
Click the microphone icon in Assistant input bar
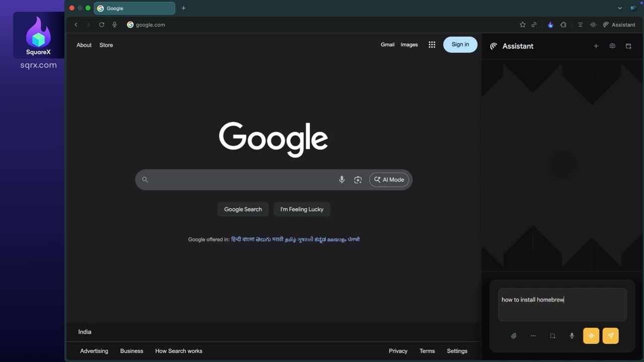[x=572, y=336]
